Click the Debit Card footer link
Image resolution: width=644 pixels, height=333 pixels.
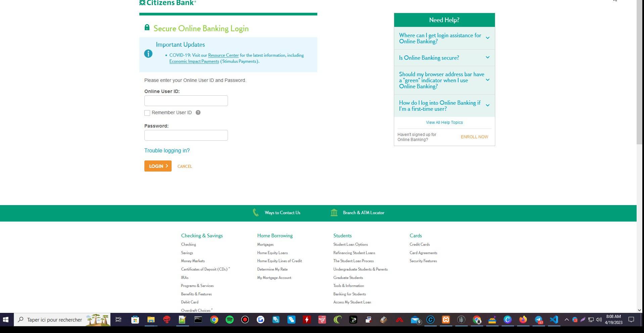pyautogui.click(x=190, y=302)
